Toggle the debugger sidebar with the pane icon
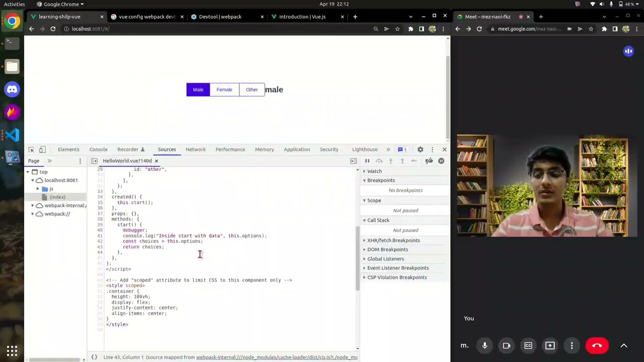This screenshot has width=644, height=362. click(353, 161)
